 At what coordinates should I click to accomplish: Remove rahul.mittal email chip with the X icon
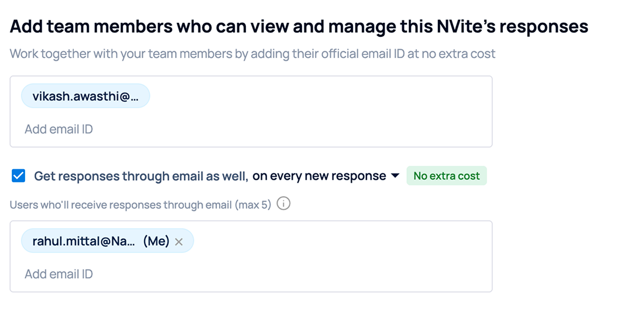pos(179,242)
